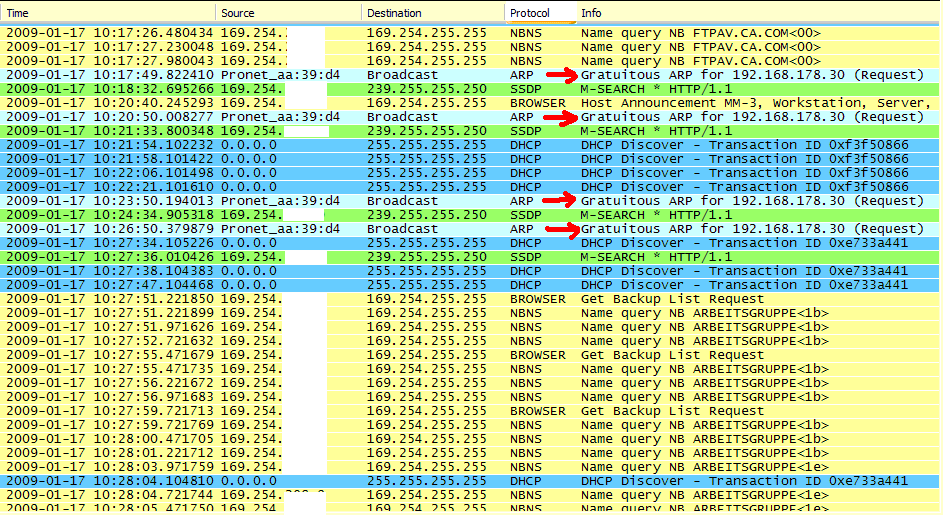This screenshot has height=515, width=943.
Task: Select DHCP Discover packet at 10:28:04.104810
Action: pyautogui.click(x=470, y=481)
